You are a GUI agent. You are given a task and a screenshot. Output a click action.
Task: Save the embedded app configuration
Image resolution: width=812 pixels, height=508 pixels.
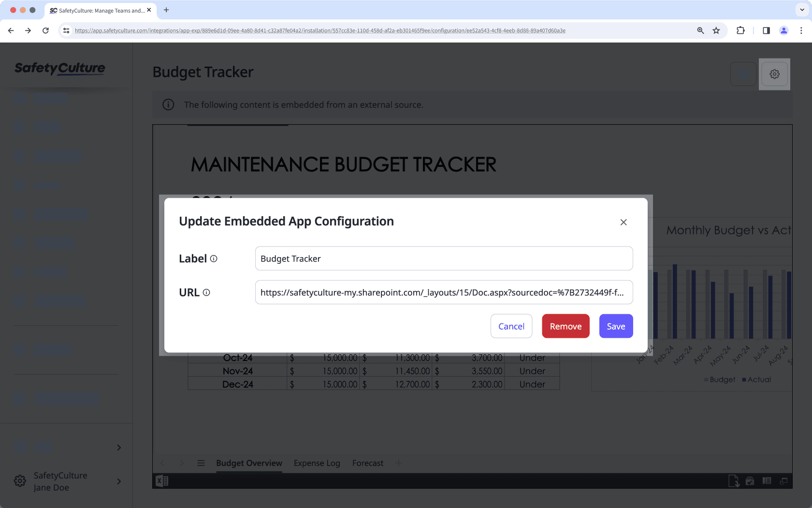point(616,326)
